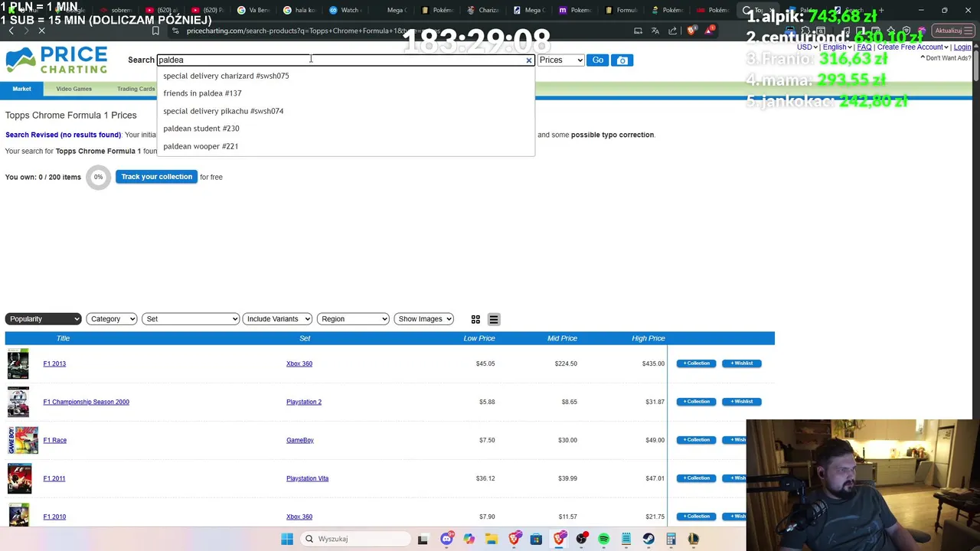The height and width of the screenshot is (551, 980).
Task: Click the browser bookmark icon
Action: tap(155, 31)
